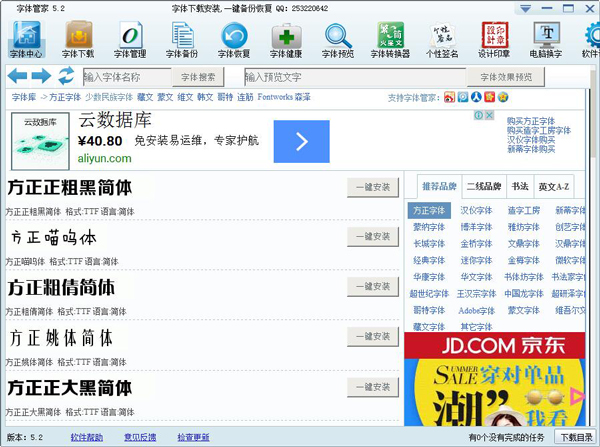
Task: Install 方正粗倩简体 with 一键安装
Action: [x=373, y=286]
